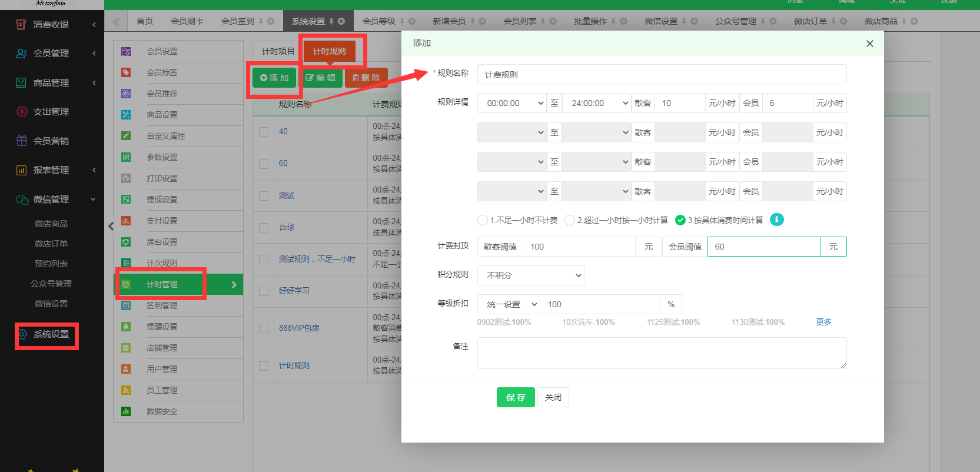Select option 2.超过一小时按一小时计算
The width and height of the screenshot is (980, 472).
pyautogui.click(x=569, y=220)
